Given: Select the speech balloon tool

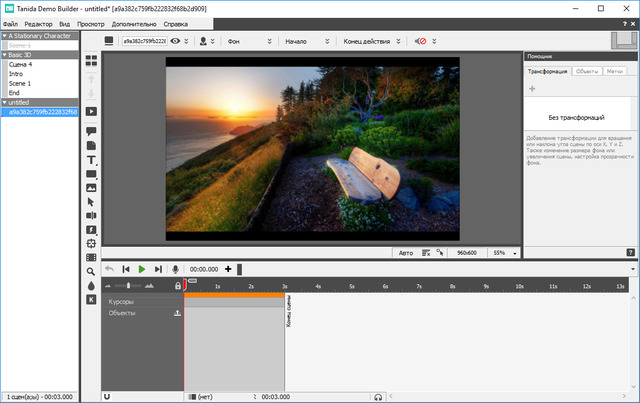Looking at the screenshot, I should [x=91, y=131].
